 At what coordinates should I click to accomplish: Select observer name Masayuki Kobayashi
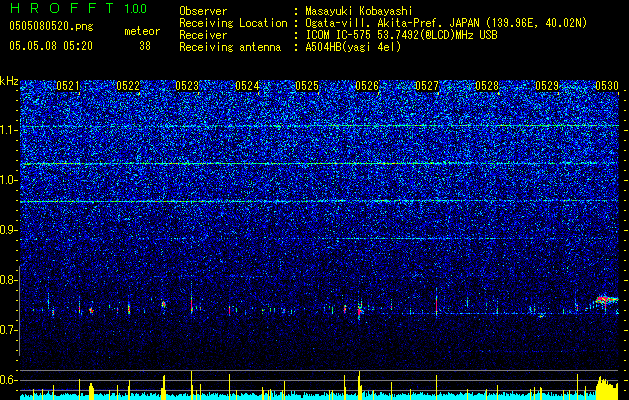[359, 11]
